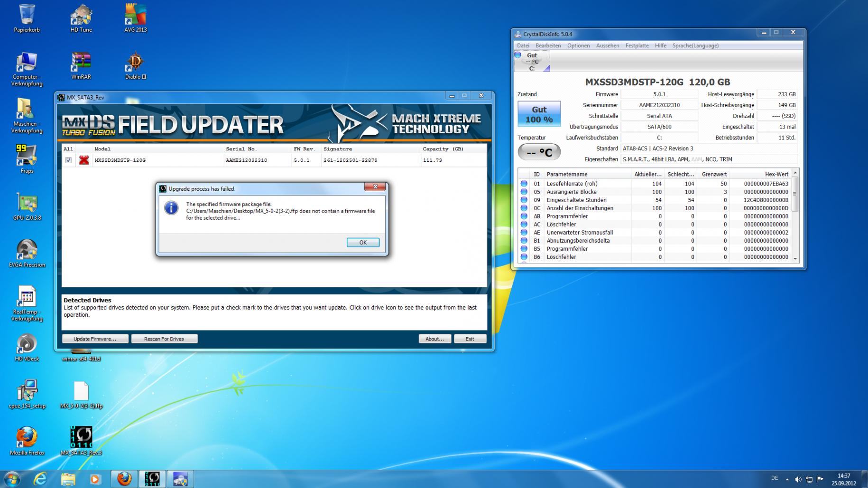The width and height of the screenshot is (868, 488).
Task: Click the Update Firmware... button
Action: 95,339
